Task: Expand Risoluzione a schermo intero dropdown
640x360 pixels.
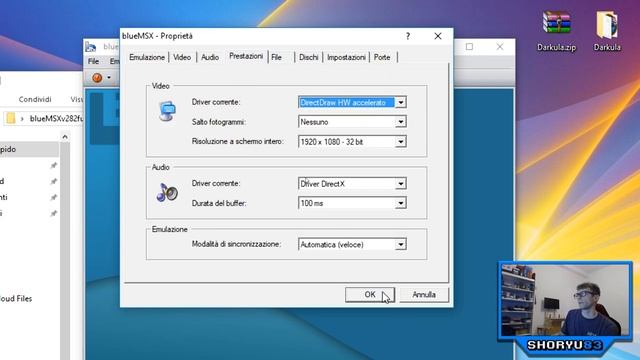Action: tap(401, 142)
